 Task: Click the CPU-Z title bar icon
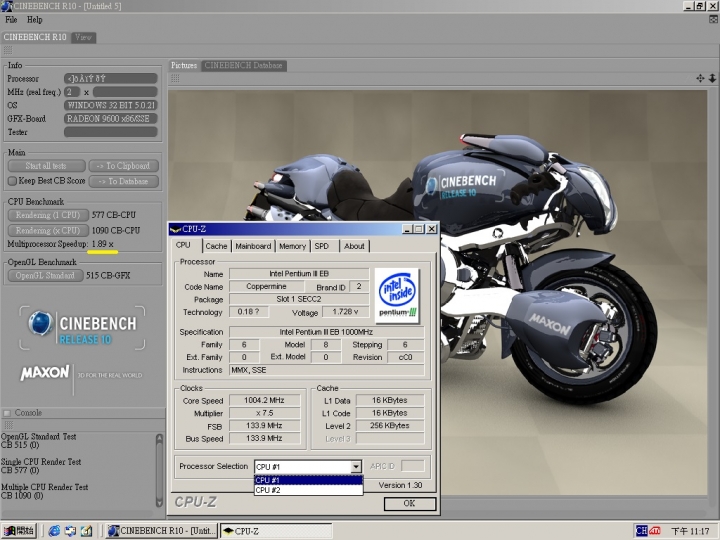tap(175, 229)
